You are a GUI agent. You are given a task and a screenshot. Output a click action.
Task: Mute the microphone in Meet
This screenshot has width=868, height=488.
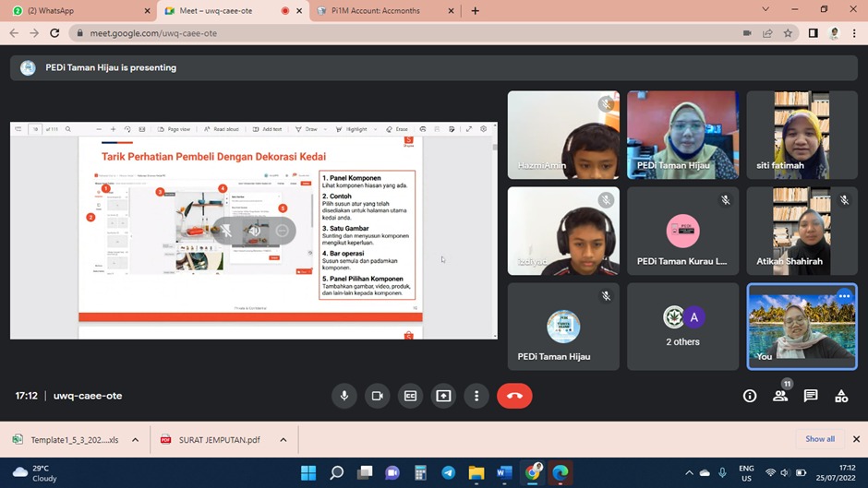click(x=344, y=396)
